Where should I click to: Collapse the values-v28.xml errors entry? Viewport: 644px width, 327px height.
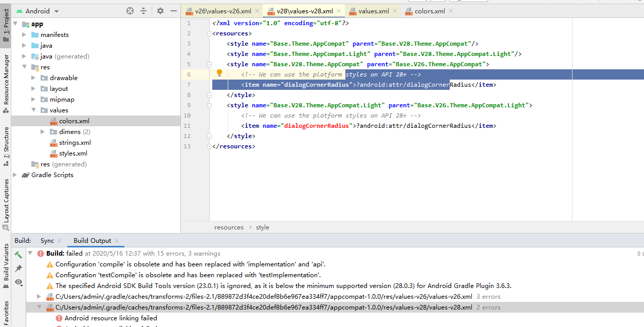[39, 307]
